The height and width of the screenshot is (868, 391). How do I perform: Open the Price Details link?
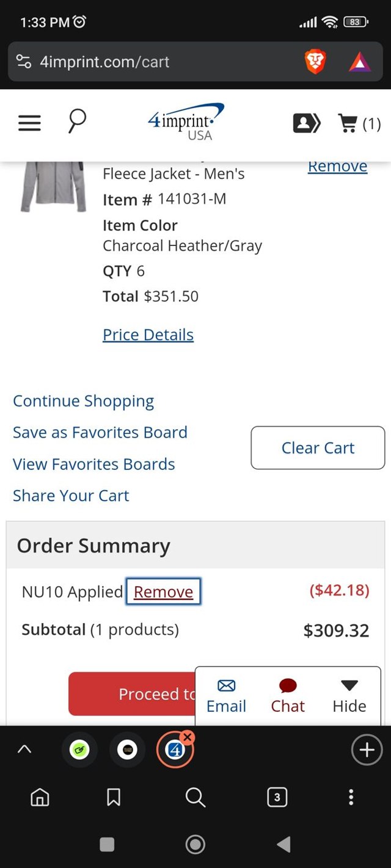click(x=148, y=335)
